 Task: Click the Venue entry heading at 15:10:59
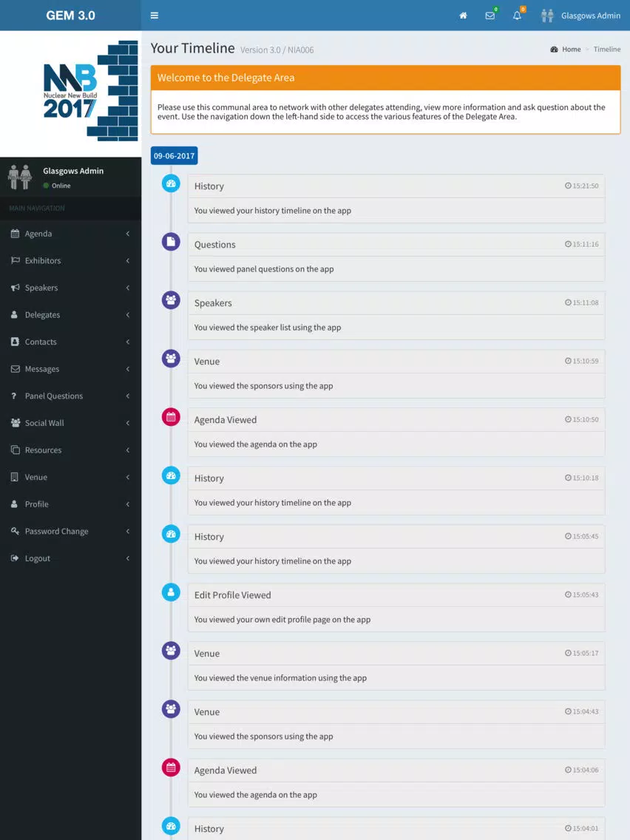tap(207, 362)
